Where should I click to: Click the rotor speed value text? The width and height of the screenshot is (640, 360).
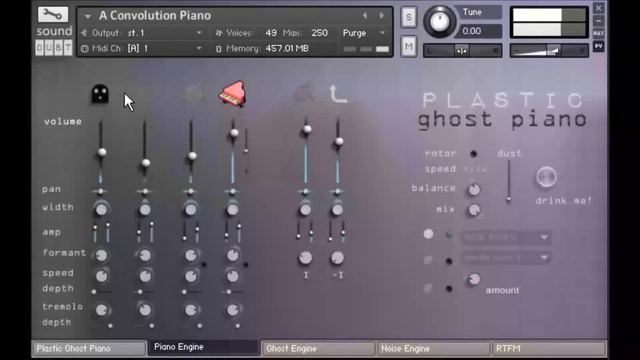[475, 169]
